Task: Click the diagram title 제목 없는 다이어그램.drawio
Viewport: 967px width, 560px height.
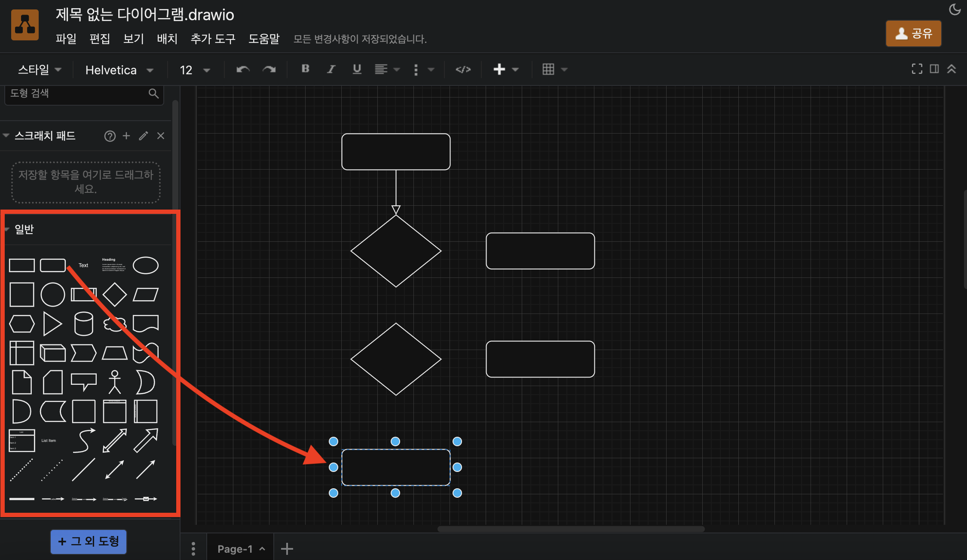Action: (145, 15)
